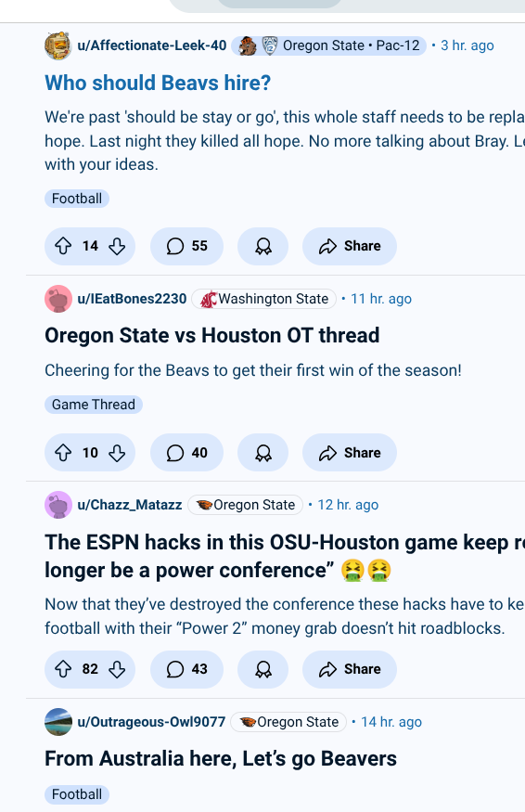Image resolution: width=525 pixels, height=812 pixels.
Task: Upvote the ESPN hacks post with 82 votes
Action: click(63, 669)
